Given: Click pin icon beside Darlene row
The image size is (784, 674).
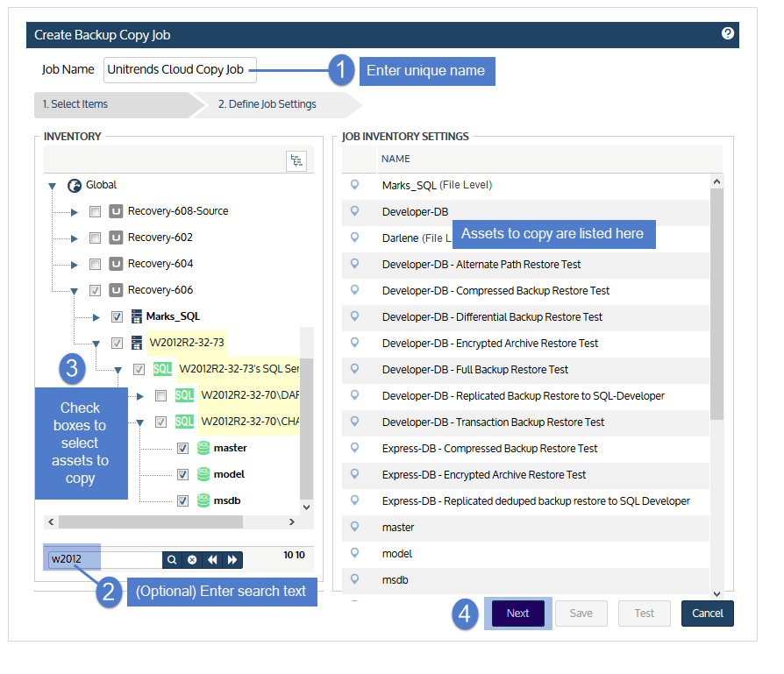Looking at the screenshot, I should click(354, 237).
